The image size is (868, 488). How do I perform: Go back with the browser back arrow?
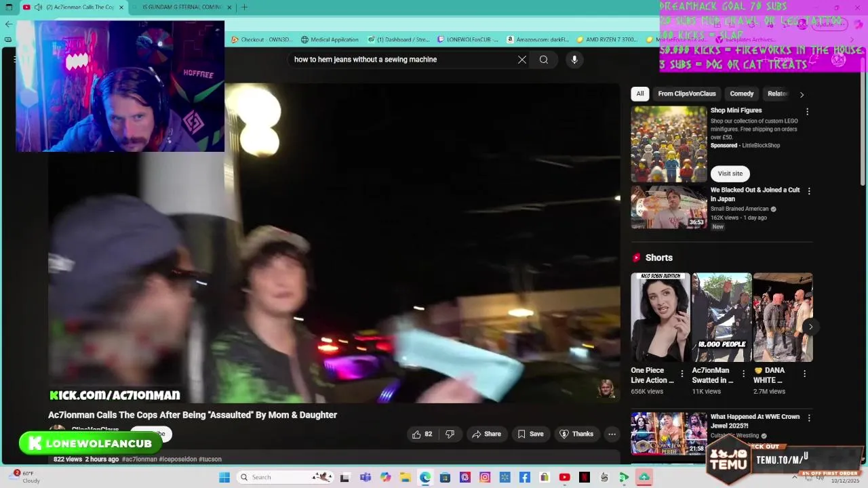tap(9, 24)
